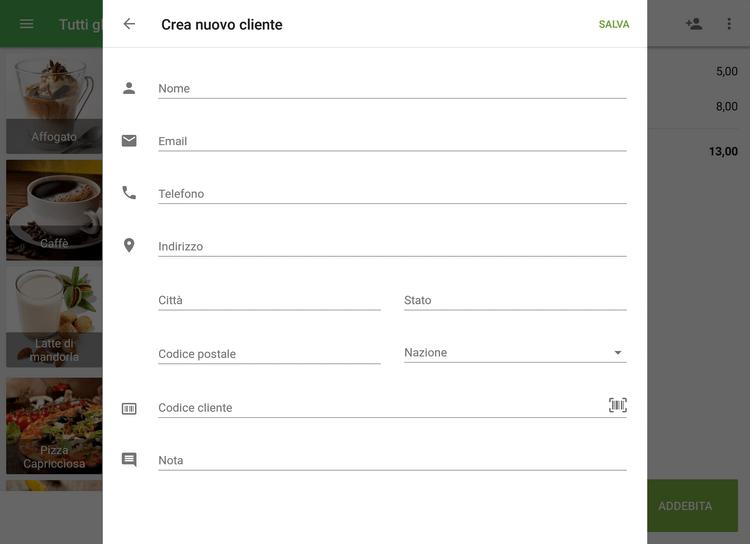Click the back arrow icon
This screenshot has height=544, width=750.
(129, 24)
